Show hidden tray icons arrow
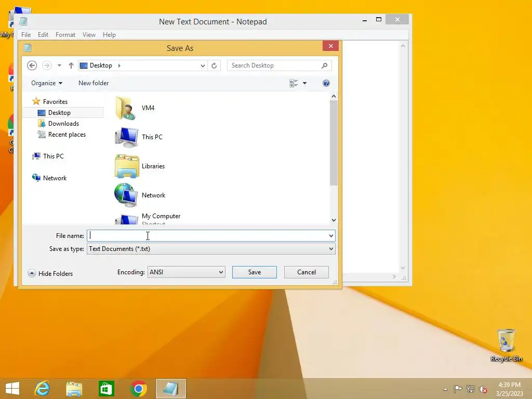Screen dimensions: 532x399 pyautogui.click(x=445, y=389)
